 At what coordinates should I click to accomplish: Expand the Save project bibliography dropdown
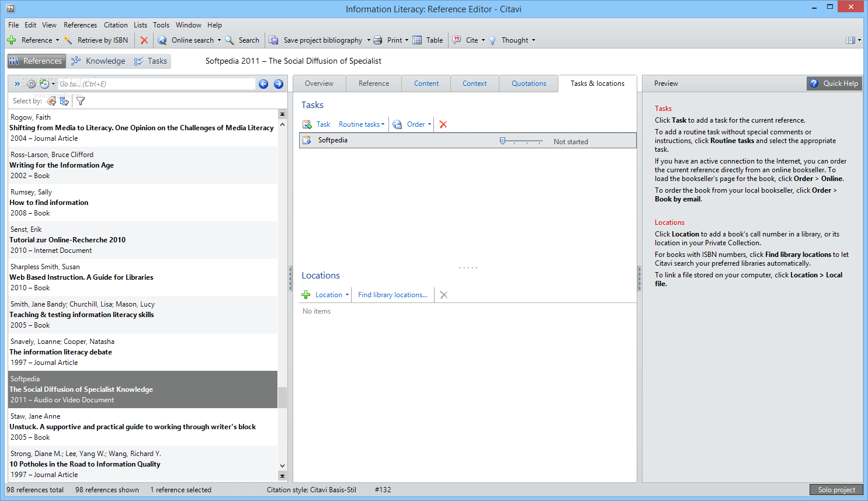click(369, 40)
